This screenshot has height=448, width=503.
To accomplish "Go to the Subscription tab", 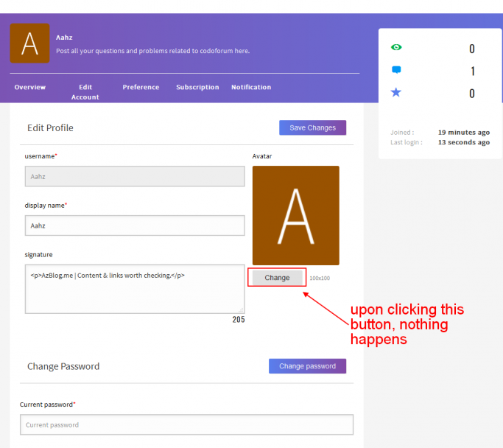I will coord(197,87).
